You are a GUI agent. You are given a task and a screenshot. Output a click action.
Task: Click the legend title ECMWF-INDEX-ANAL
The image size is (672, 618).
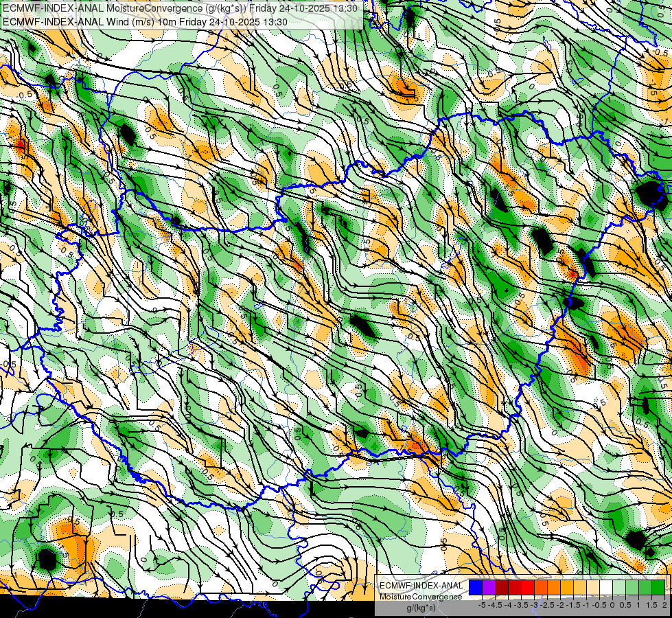[421, 586]
